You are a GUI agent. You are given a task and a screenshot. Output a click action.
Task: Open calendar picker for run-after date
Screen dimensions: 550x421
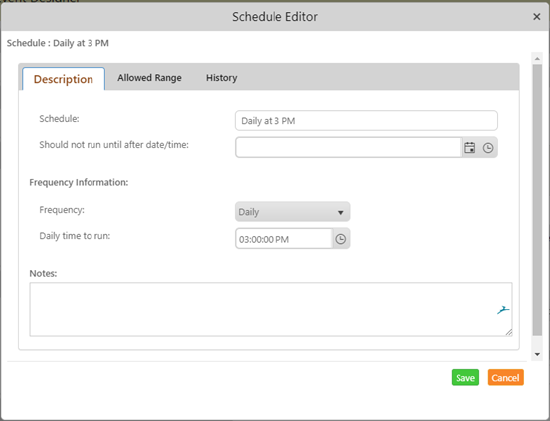coord(470,148)
